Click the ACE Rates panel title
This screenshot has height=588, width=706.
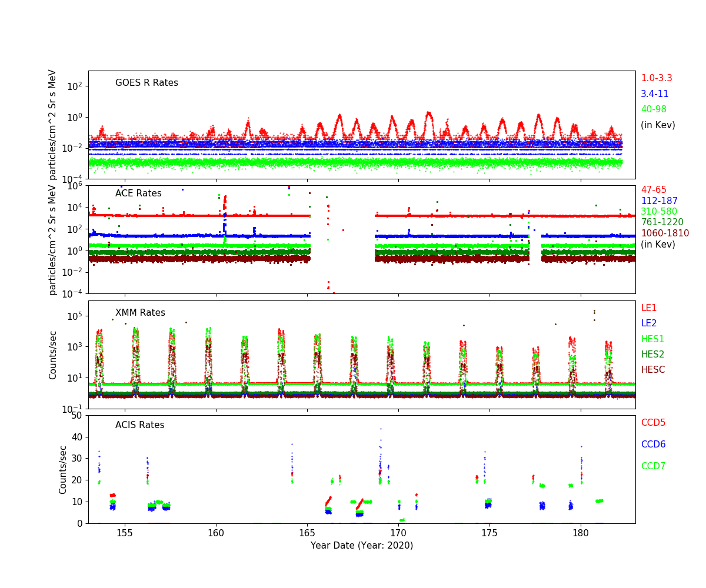coord(138,193)
